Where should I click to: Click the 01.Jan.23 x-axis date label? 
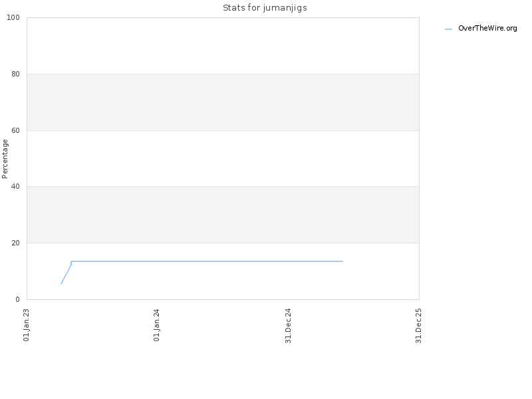pyautogui.click(x=26, y=325)
